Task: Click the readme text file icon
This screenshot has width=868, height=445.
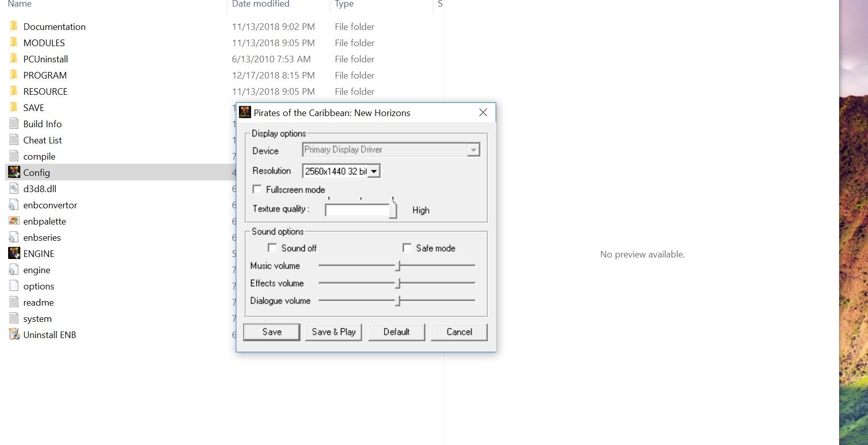Action: [14, 302]
